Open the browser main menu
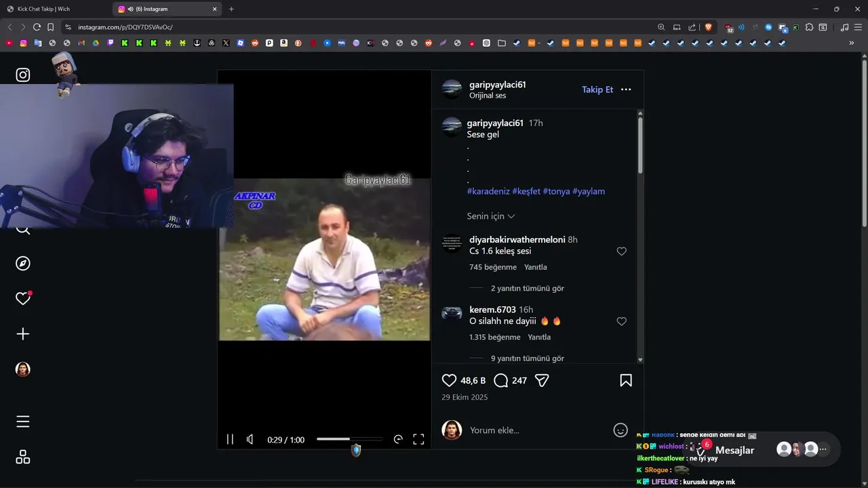 coord(859,27)
